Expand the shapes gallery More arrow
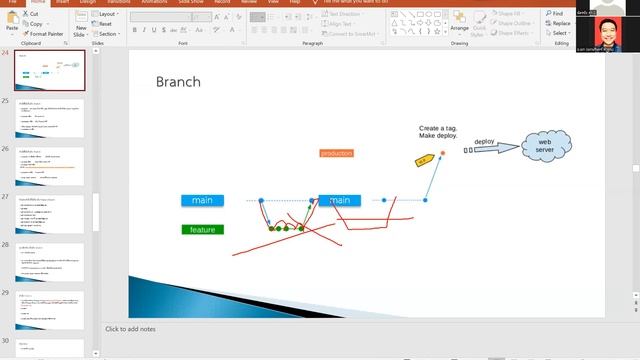 (445, 32)
